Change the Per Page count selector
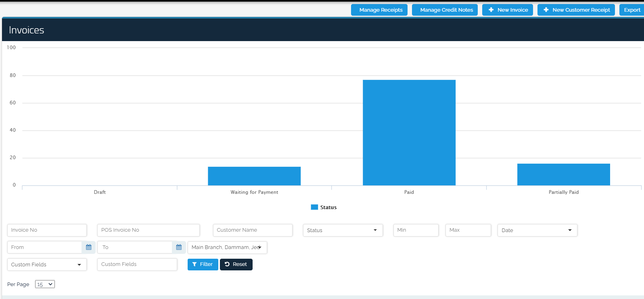644x299 pixels. point(45,284)
